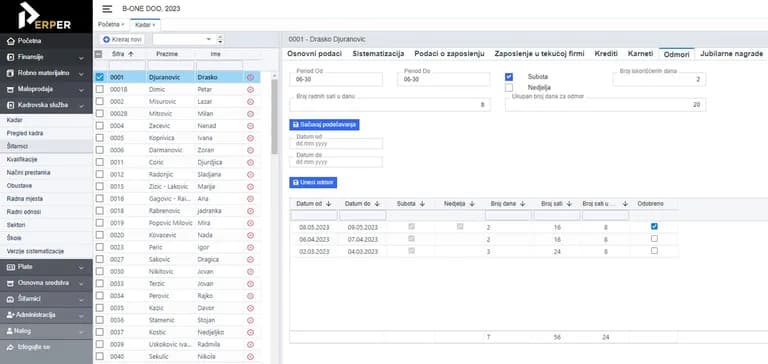This screenshot has height=364, width=768.
Task: Switch to Sistematizacija tab
Action: click(378, 54)
